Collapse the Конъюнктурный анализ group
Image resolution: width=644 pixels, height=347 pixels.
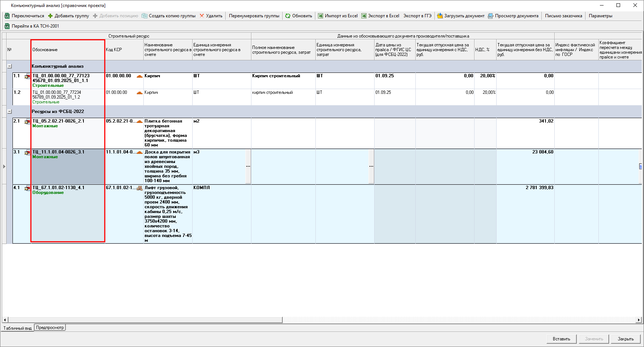tap(10, 66)
